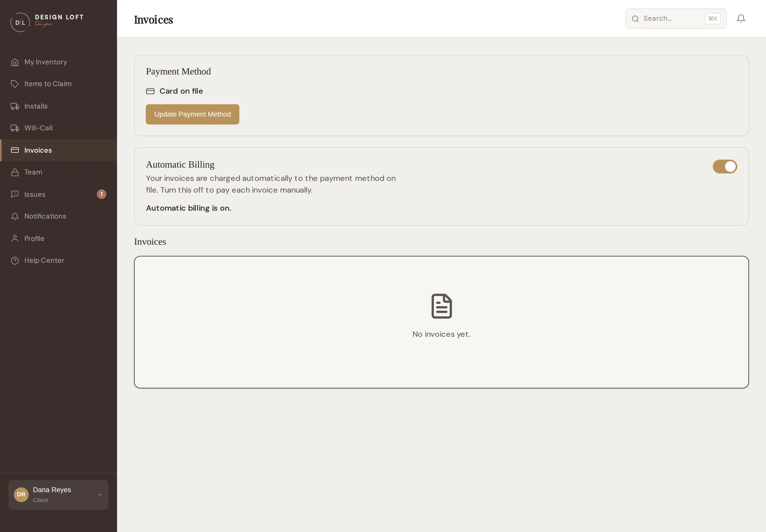Open the Team page
Viewport: 766px width, 532px height.
click(x=59, y=172)
